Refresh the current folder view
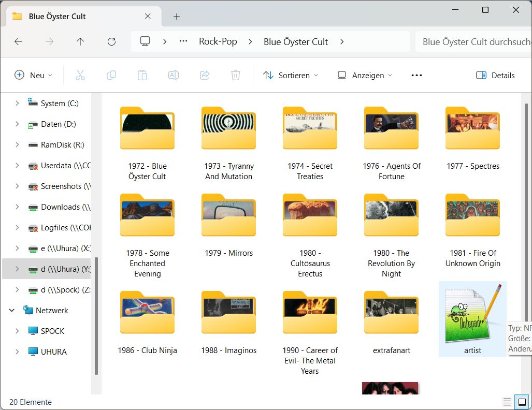 tap(111, 42)
